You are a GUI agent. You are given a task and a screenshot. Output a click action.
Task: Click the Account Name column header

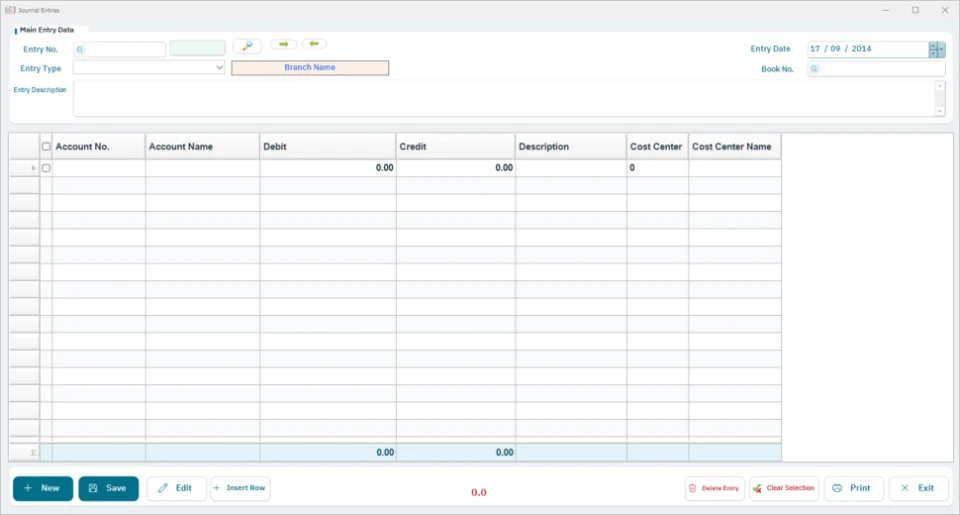pyautogui.click(x=203, y=146)
